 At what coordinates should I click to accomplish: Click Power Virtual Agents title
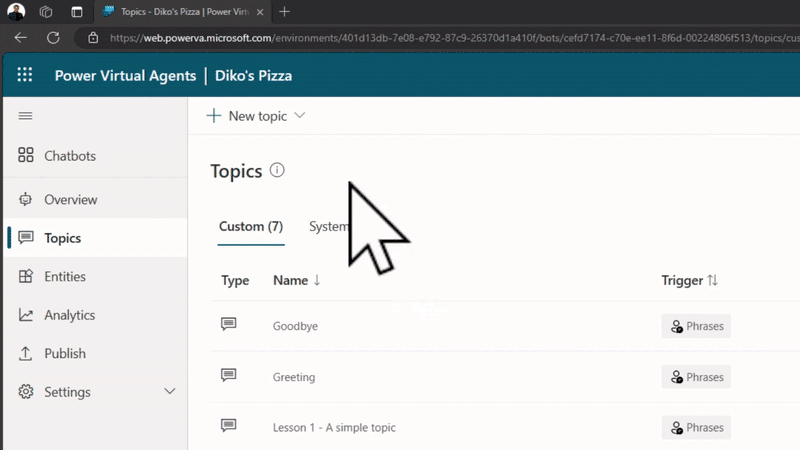pos(126,76)
